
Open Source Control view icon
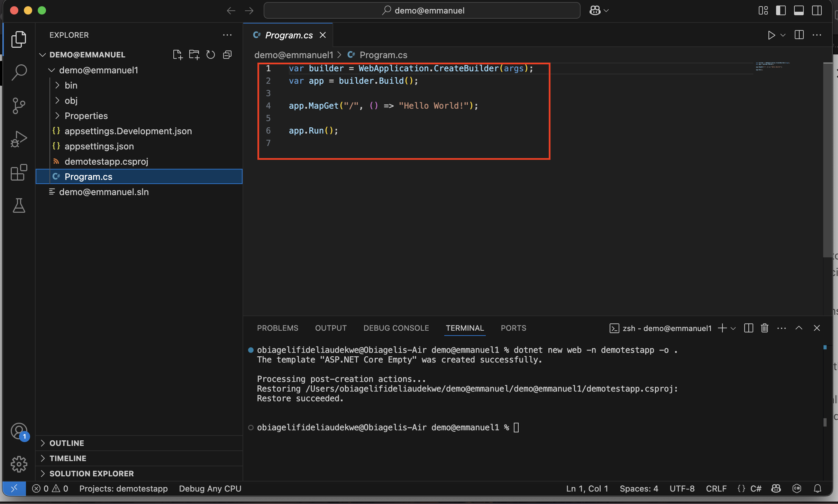tap(19, 106)
